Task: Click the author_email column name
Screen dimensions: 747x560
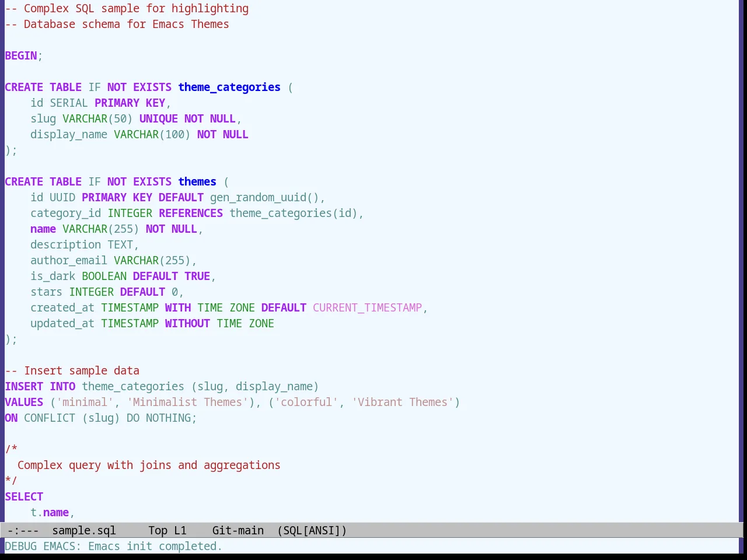Action: [69, 260]
